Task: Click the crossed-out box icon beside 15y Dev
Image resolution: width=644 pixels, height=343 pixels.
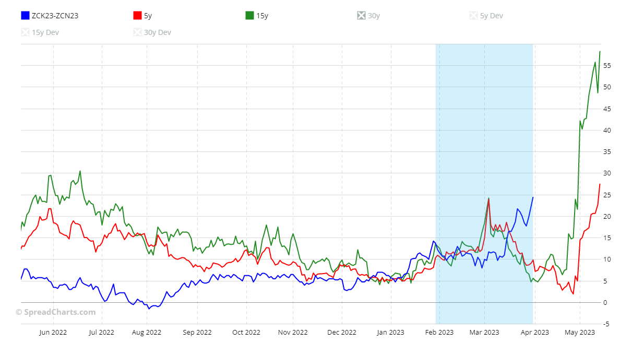Action: click(x=25, y=32)
